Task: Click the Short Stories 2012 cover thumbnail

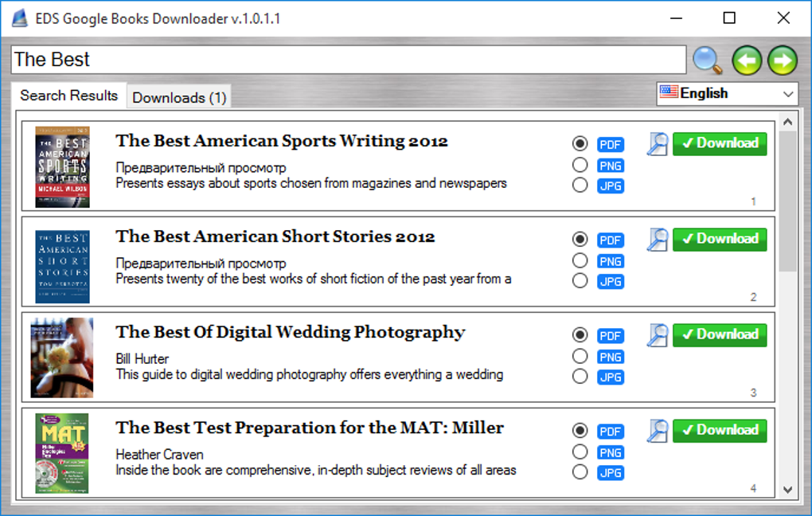Action: [62, 267]
